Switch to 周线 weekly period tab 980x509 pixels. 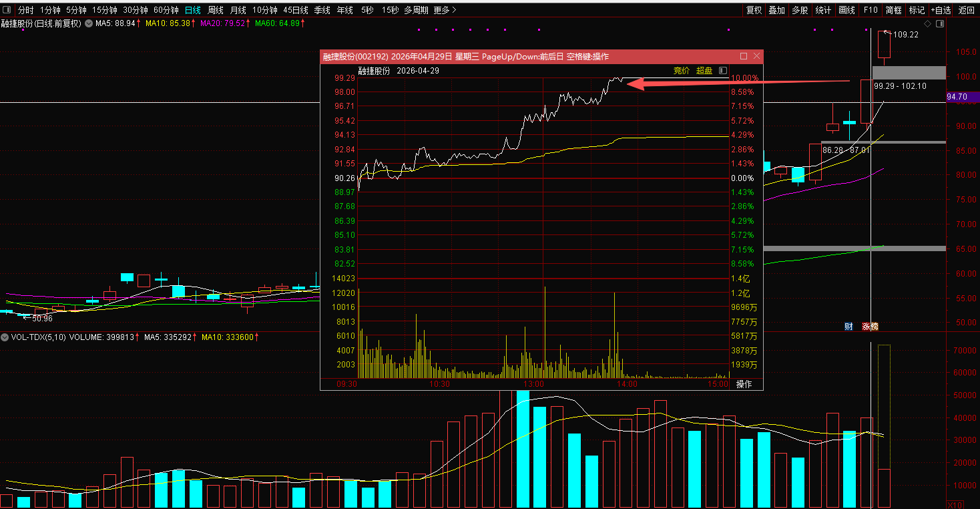click(216, 10)
